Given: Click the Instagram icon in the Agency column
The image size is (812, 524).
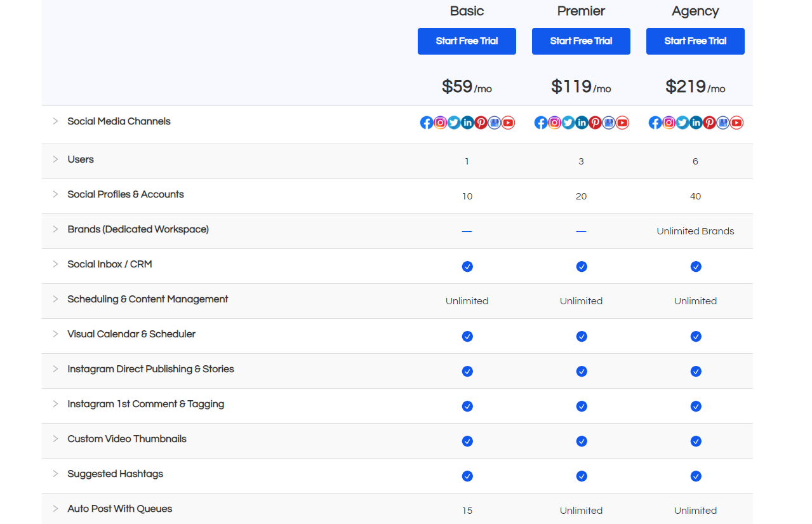Looking at the screenshot, I should coord(669,123).
